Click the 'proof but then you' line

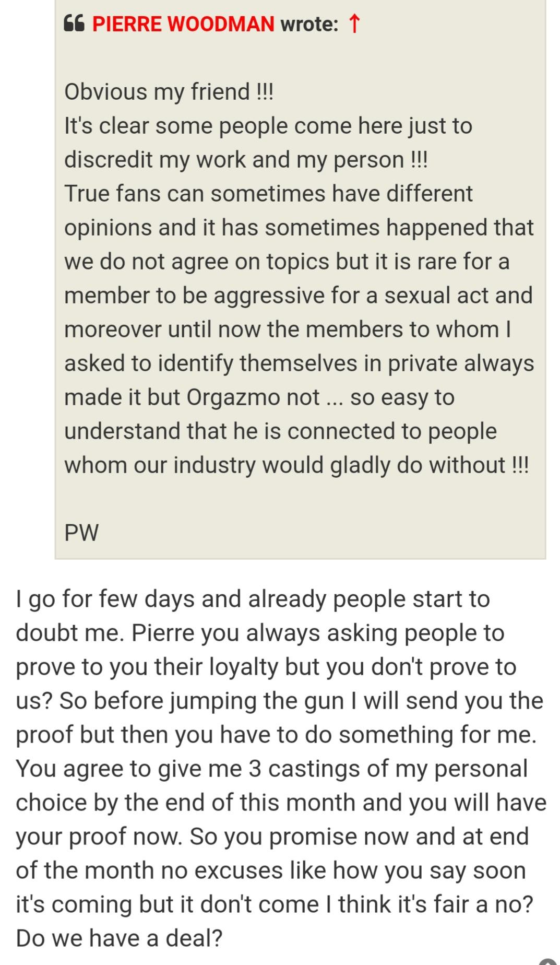pyautogui.click(x=276, y=735)
